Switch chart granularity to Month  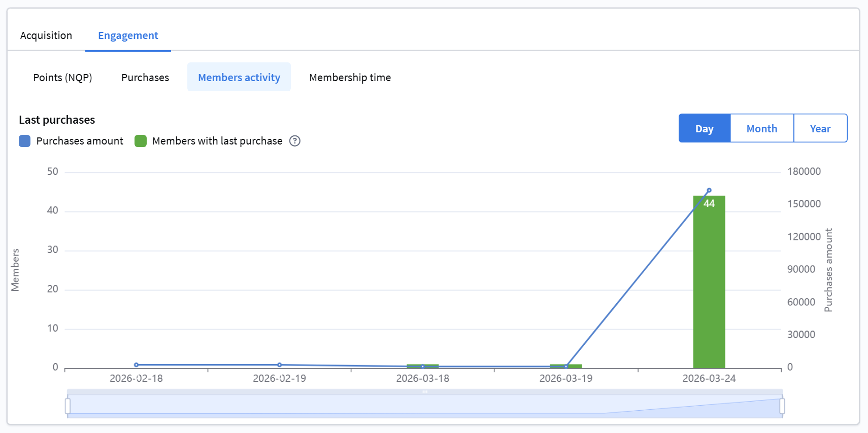coord(761,129)
